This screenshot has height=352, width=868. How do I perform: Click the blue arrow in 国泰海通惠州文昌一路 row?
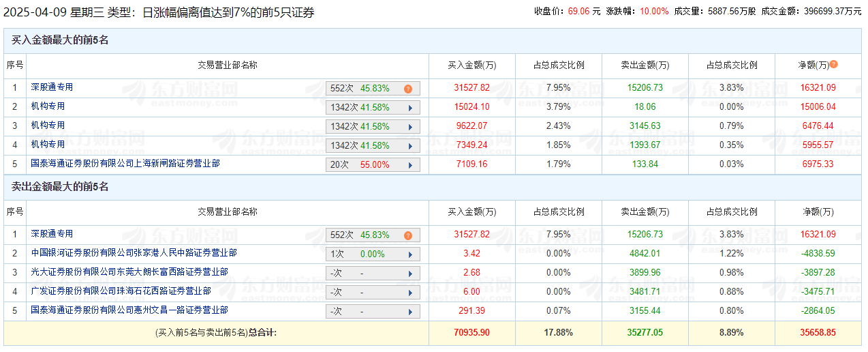pyautogui.click(x=410, y=312)
